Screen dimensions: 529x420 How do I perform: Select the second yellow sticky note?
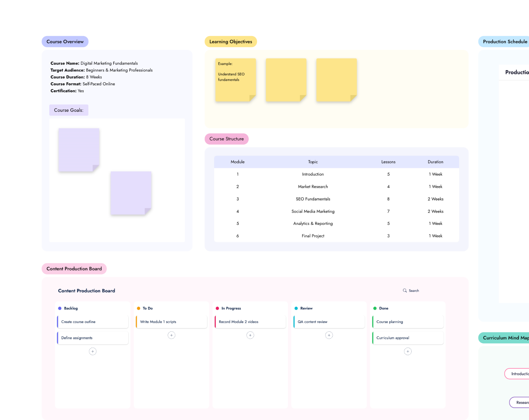tap(286, 80)
